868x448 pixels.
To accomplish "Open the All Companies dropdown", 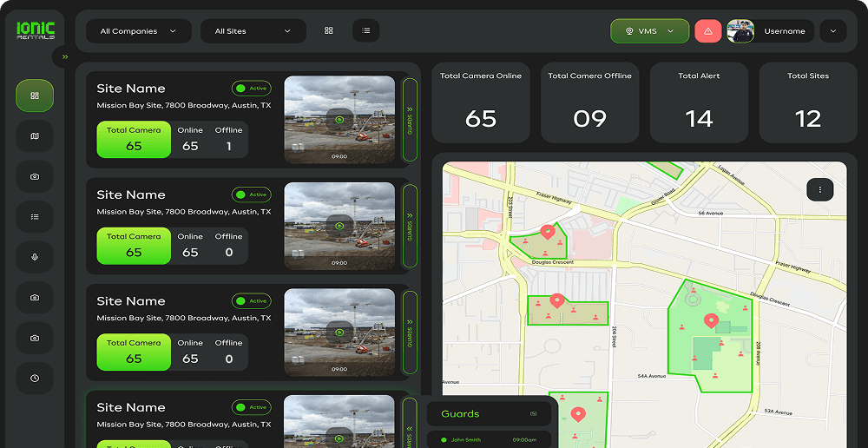I will tap(139, 31).
